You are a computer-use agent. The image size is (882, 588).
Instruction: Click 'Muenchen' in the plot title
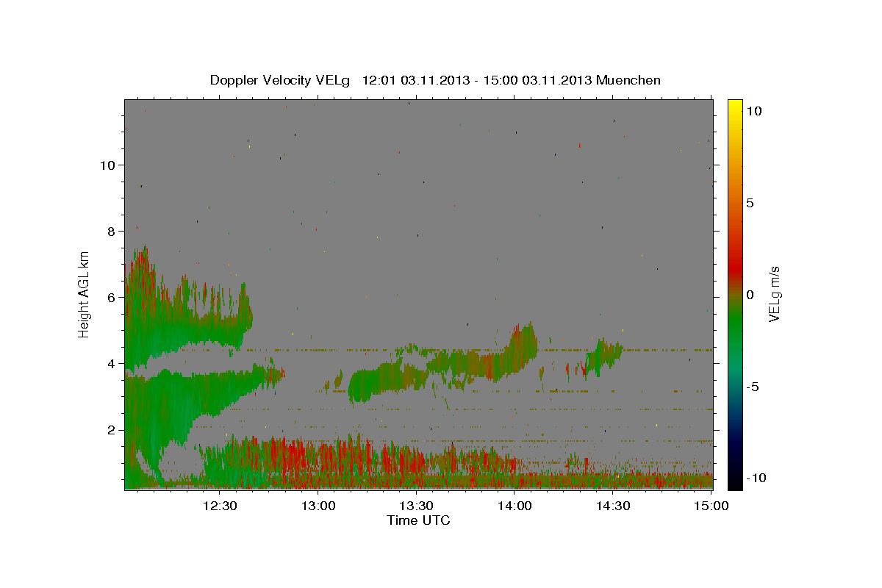point(628,80)
